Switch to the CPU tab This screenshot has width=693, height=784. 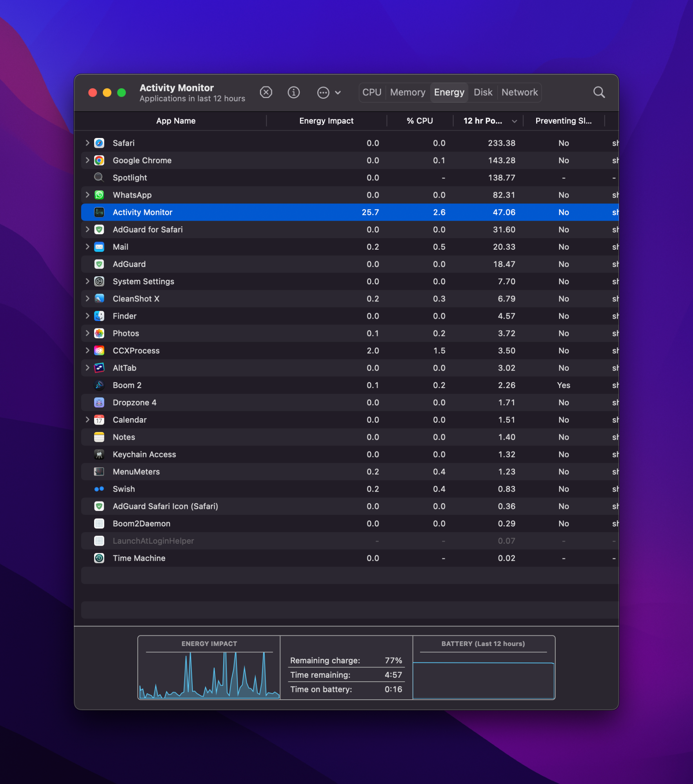click(x=372, y=93)
